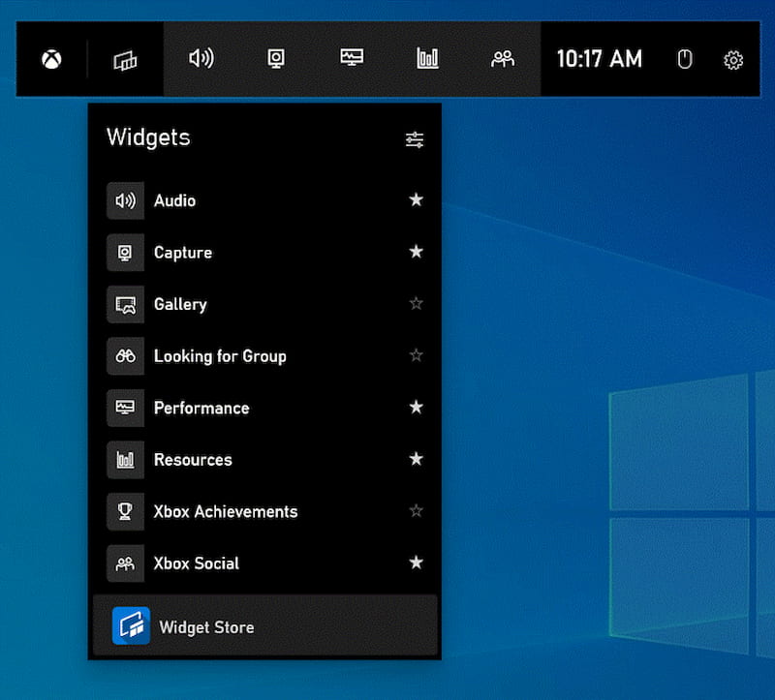
Task: Favorite the Xbox Achievements star
Action: point(417,511)
